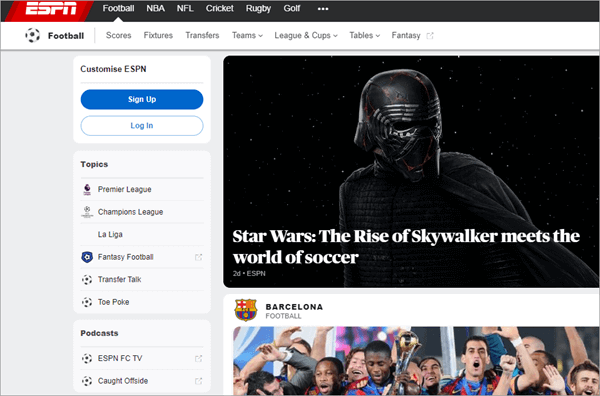
Task: Open Star Wars Rise of Skywalker headline
Action: click(x=406, y=246)
